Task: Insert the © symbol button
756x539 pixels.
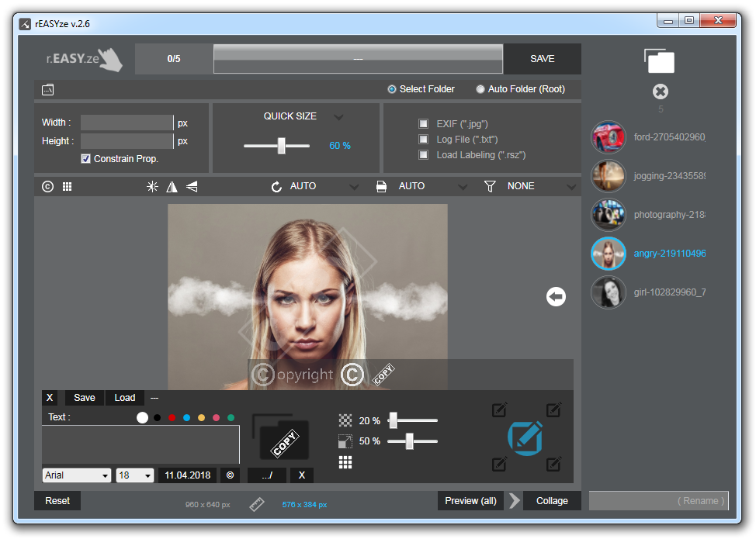Action: coord(230,475)
